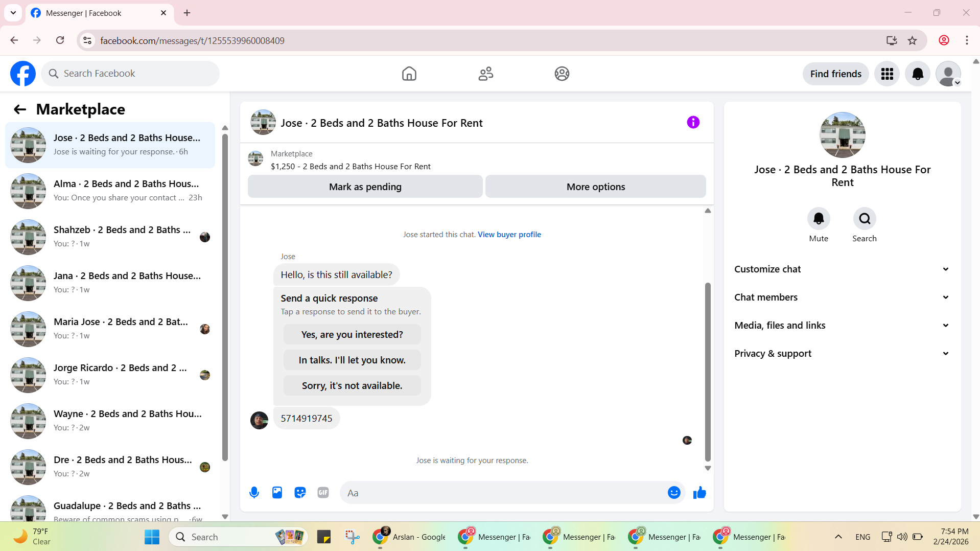Image resolution: width=980 pixels, height=551 pixels.
Task: Open Chrome three-dot menu
Action: [967, 40]
